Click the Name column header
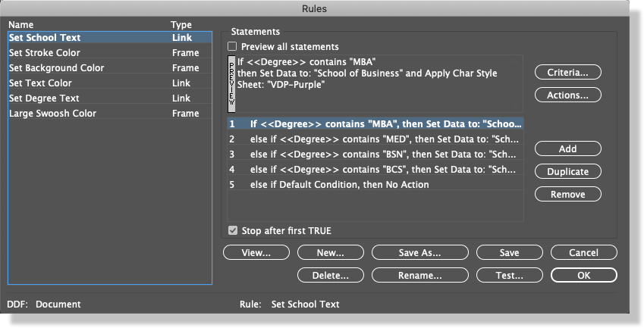Viewport: 644px width, 328px height. pyautogui.click(x=21, y=25)
